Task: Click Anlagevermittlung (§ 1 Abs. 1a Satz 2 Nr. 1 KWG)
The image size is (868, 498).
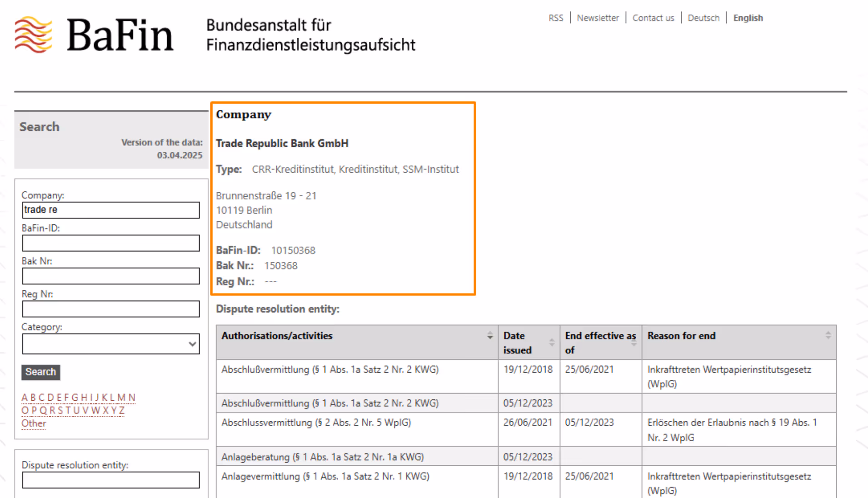Action: click(325, 476)
